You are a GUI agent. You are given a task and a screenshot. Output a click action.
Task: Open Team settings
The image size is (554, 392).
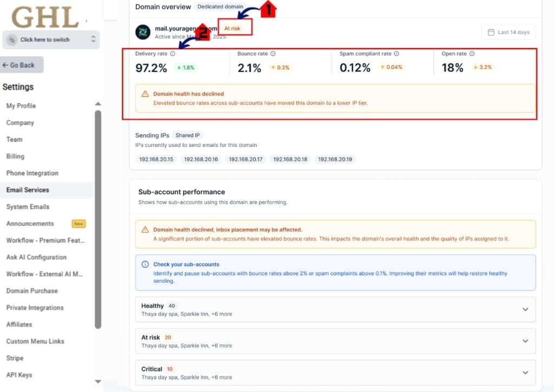click(x=14, y=139)
